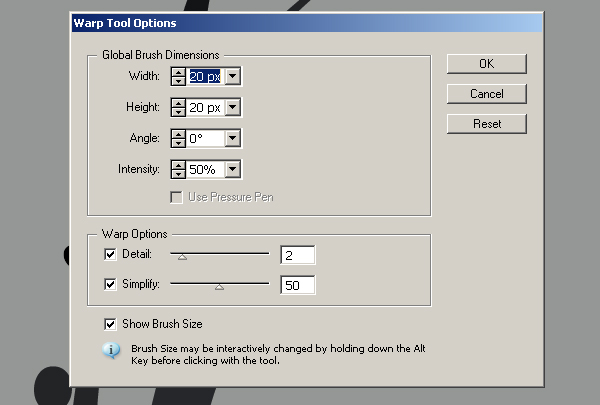This screenshot has width=600, height=405.
Task: Click the Detail slider handle
Action: [183, 257]
